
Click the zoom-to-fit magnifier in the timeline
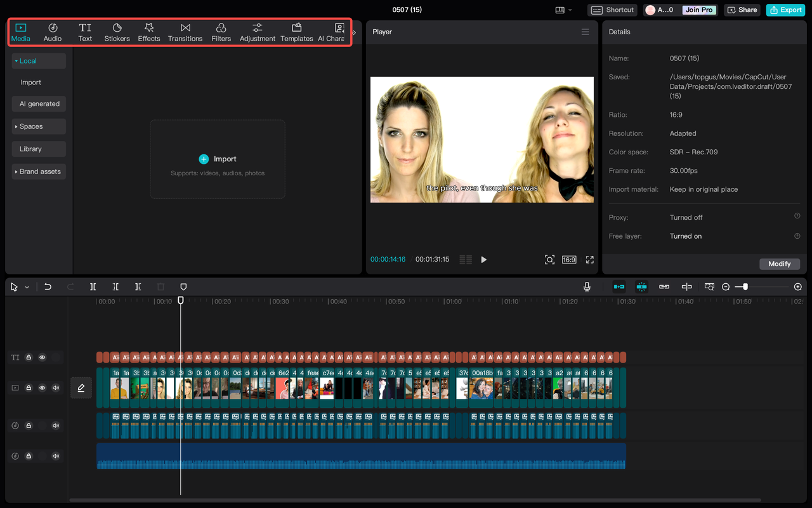(x=709, y=286)
